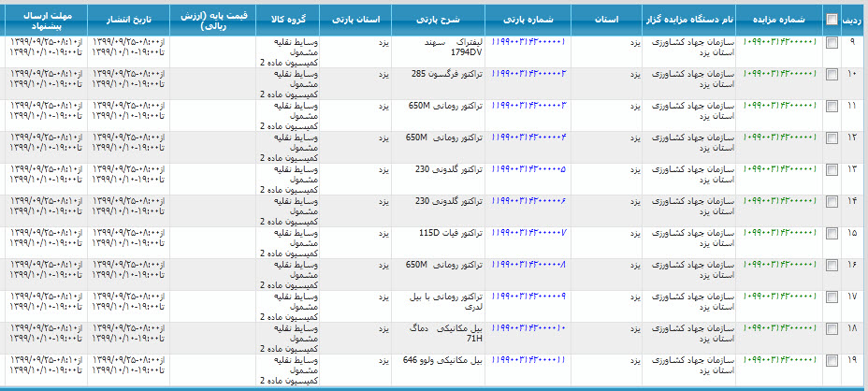Click the auction number link in row ۱۸
The width and height of the screenshot is (868, 391).
778,328
